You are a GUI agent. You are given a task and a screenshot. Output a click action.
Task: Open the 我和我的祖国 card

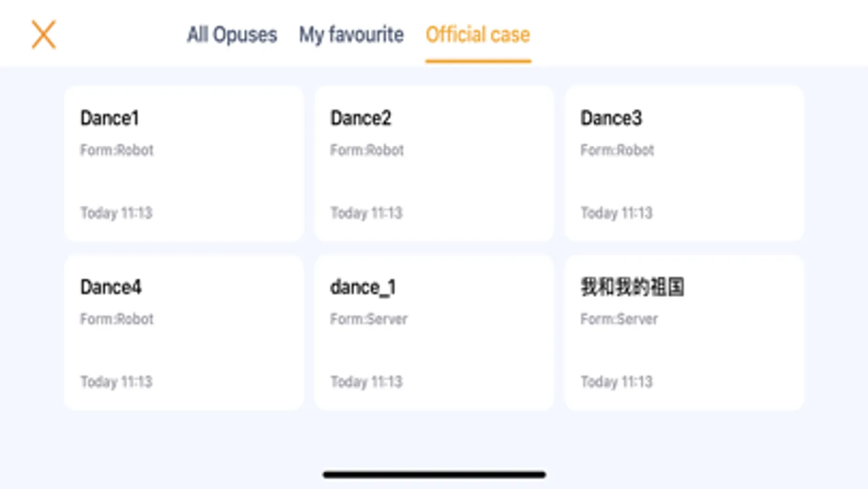[683, 333]
